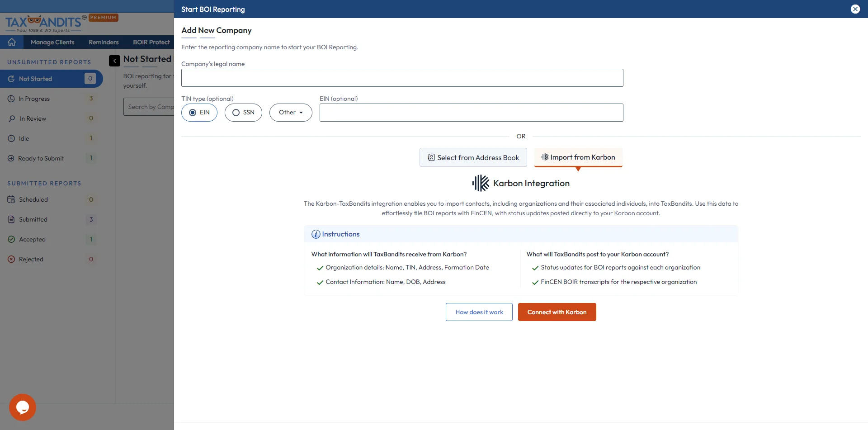
Task: Click the Submitted document icon
Action: pos(11,219)
